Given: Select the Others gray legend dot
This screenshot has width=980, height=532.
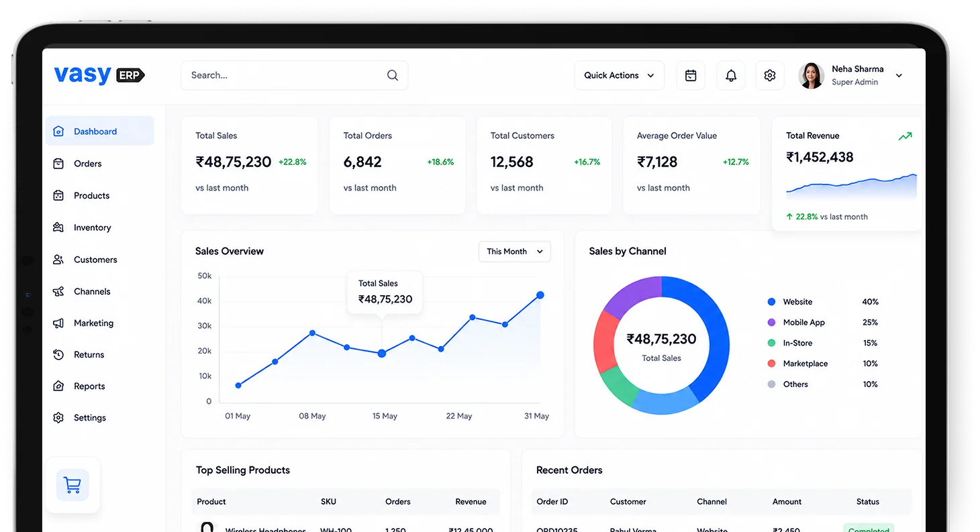Looking at the screenshot, I should (771, 384).
